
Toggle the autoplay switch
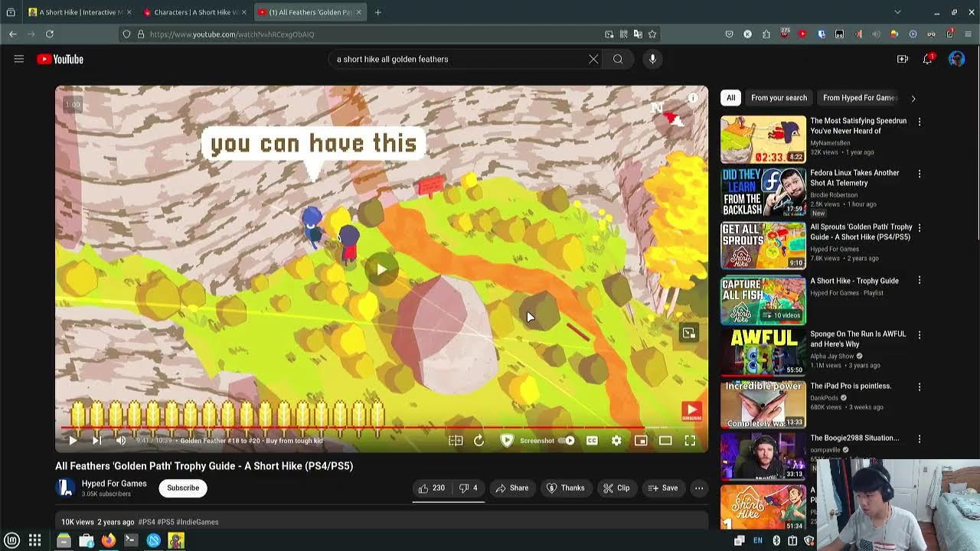click(567, 441)
